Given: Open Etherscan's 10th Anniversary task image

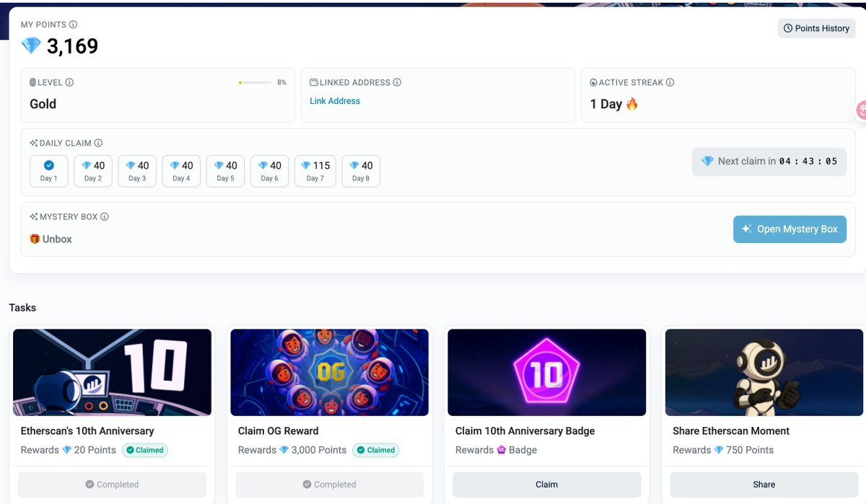Looking at the screenshot, I should coord(112,372).
